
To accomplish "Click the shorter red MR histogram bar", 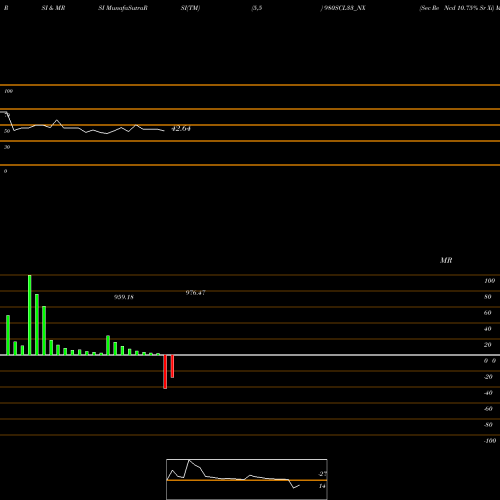I will tap(172, 366).
